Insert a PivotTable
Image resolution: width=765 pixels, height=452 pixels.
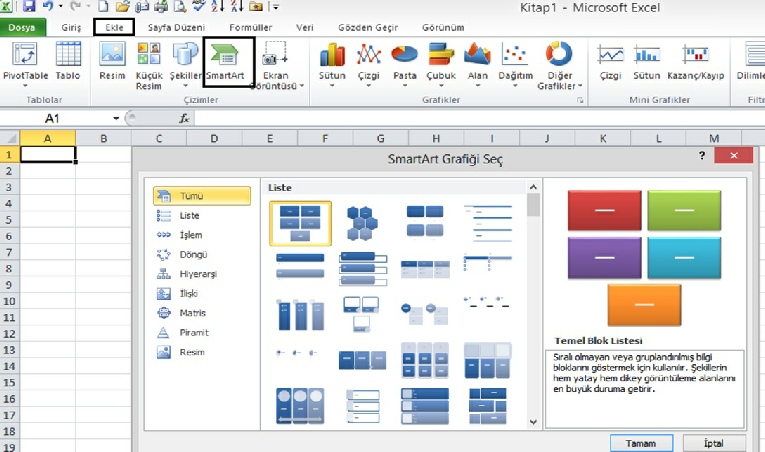[x=25, y=63]
